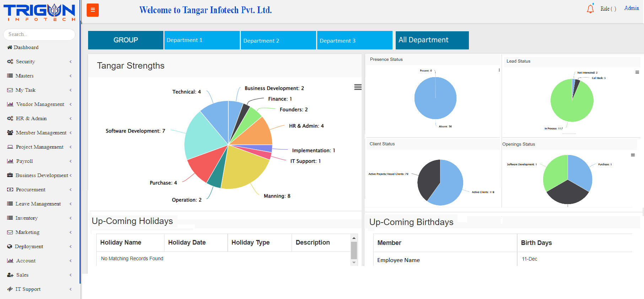Click the Marketing envelope icon

[x=10, y=232]
